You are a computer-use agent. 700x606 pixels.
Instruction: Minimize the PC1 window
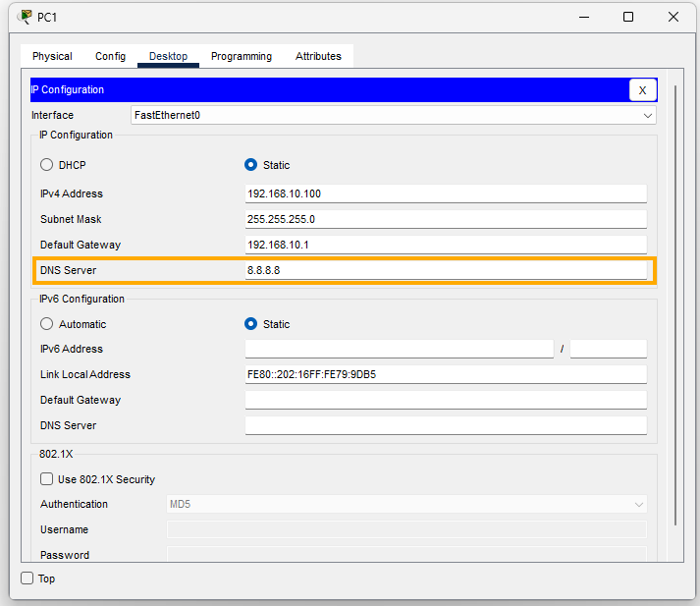click(x=584, y=17)
